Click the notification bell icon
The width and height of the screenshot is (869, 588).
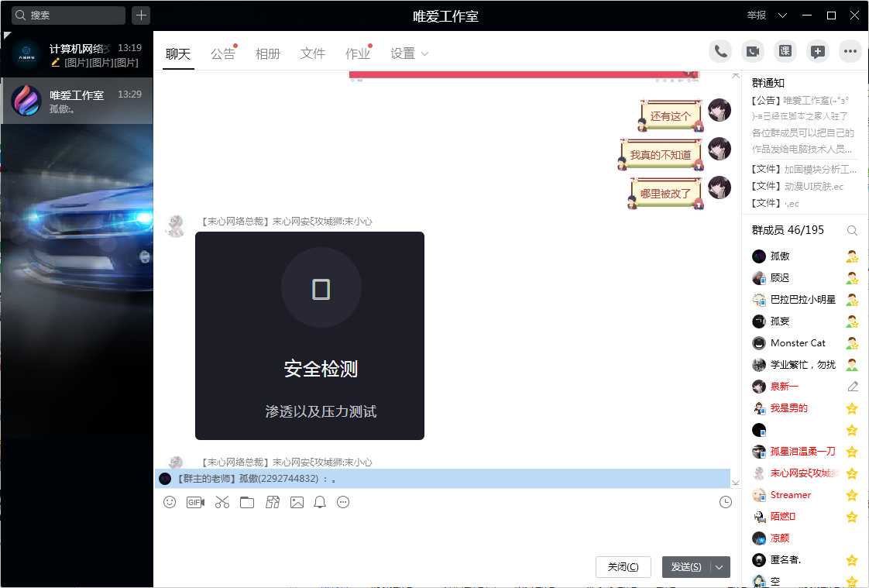[320, 502]
